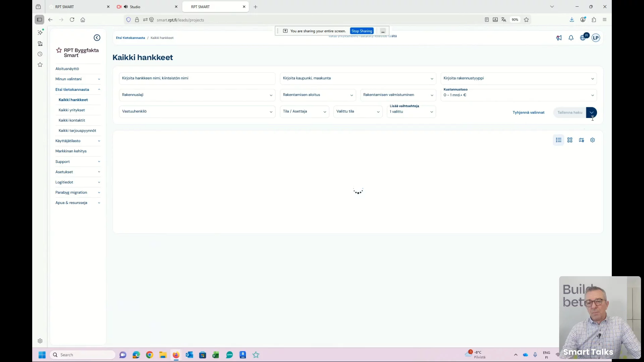Viewport: 644px width, 362px height.
Task: Switch to grid view icon
Action: point(570,140)
